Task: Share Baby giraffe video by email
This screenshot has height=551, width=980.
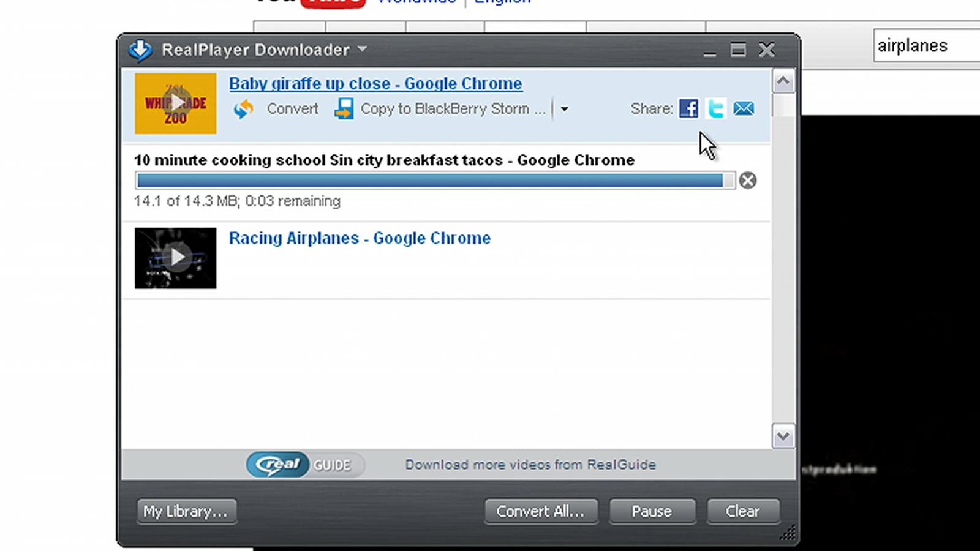Action: (744, 108)
